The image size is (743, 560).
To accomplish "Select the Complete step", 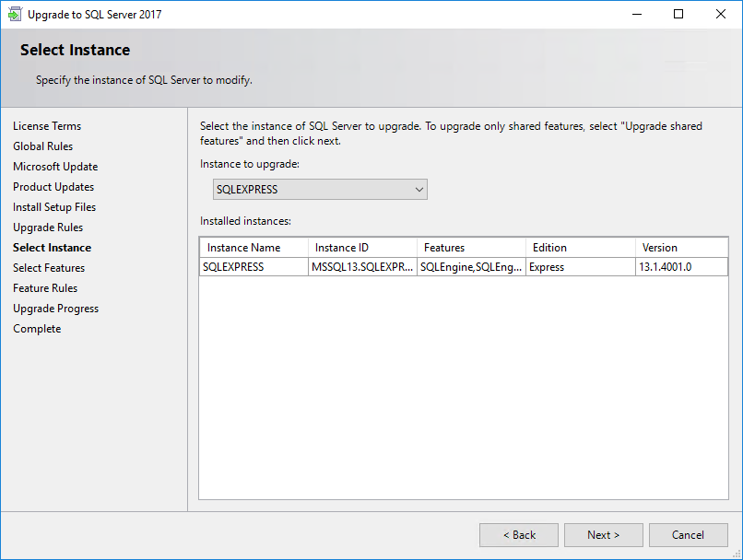I will (x=37, y=329).
